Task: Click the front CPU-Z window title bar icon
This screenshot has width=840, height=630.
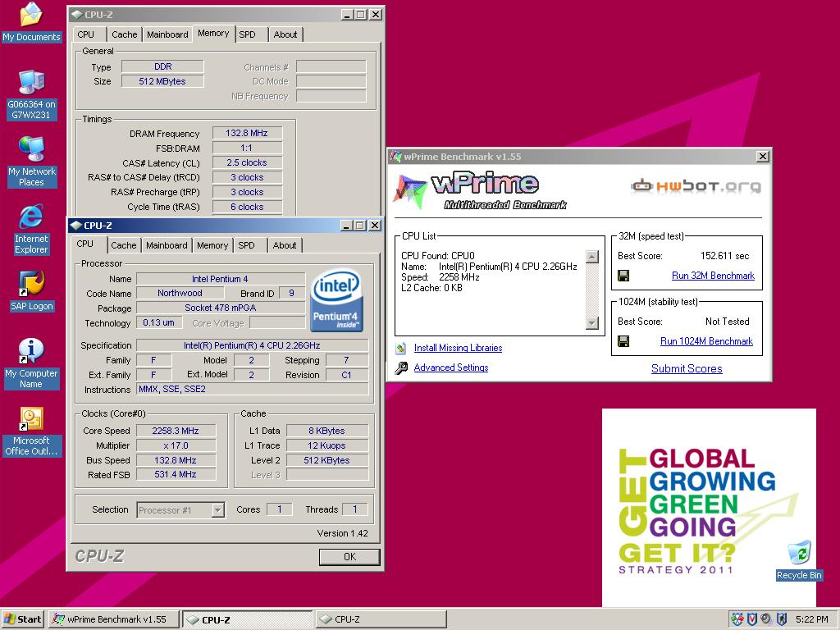Action: click(x=76, y=226)
